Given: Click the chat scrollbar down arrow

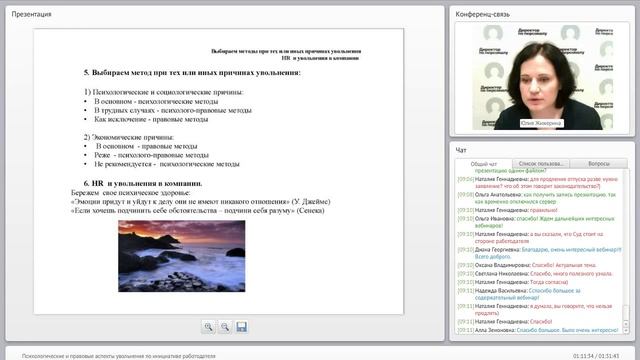Looking at the screenshot, I should 626,331.
